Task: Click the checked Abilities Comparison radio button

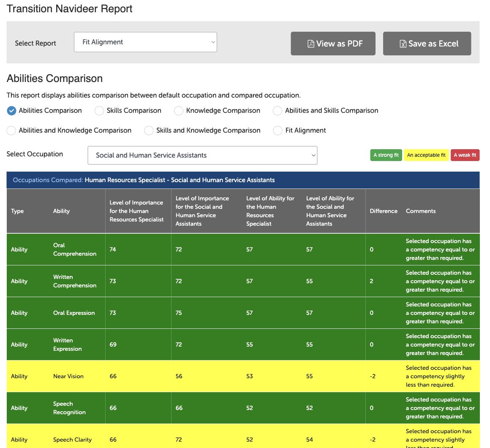Action: 11,111
